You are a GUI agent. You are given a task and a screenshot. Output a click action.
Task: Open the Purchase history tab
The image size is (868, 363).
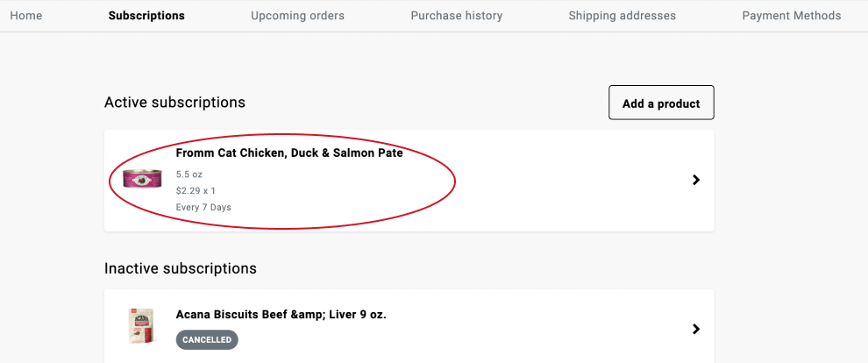click(456, 16)
